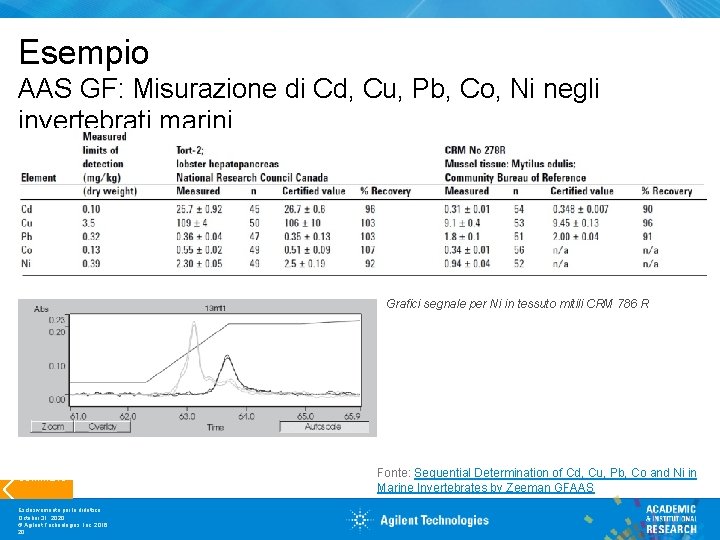Click the National Research Council Canada text
The width and height of the screenshot is (720, 540).
[252, 178]
